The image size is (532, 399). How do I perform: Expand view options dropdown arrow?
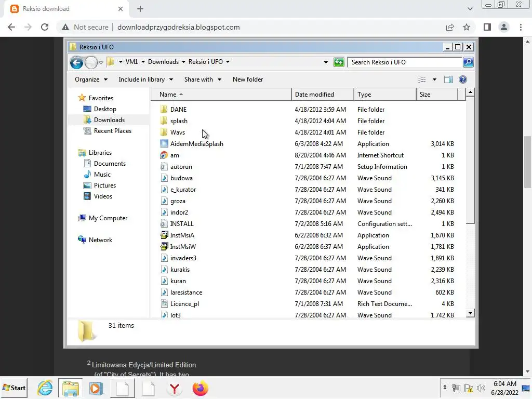point(434,79)
